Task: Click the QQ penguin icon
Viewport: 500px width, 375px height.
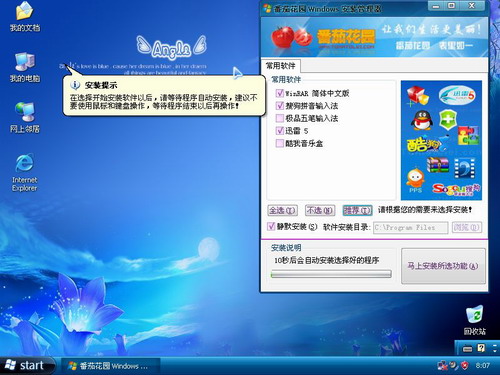Action: coord(422,120)
